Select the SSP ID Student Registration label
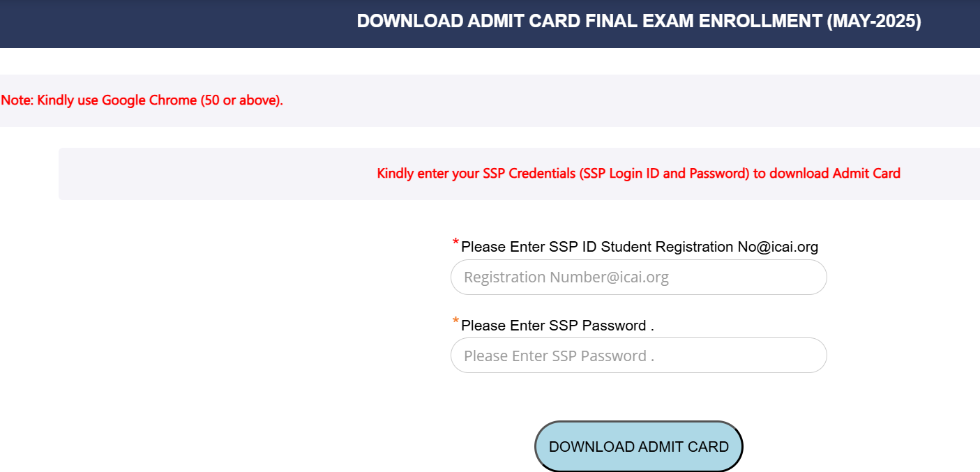The image size is (980, 472). click(x=639, y=247)
